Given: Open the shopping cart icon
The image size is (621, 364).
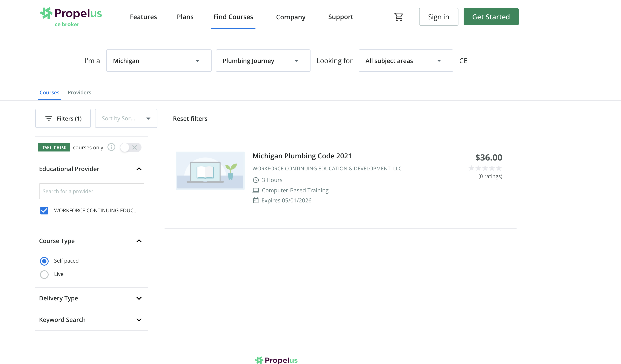Looking at the screenshot, I should pos(398,17).
